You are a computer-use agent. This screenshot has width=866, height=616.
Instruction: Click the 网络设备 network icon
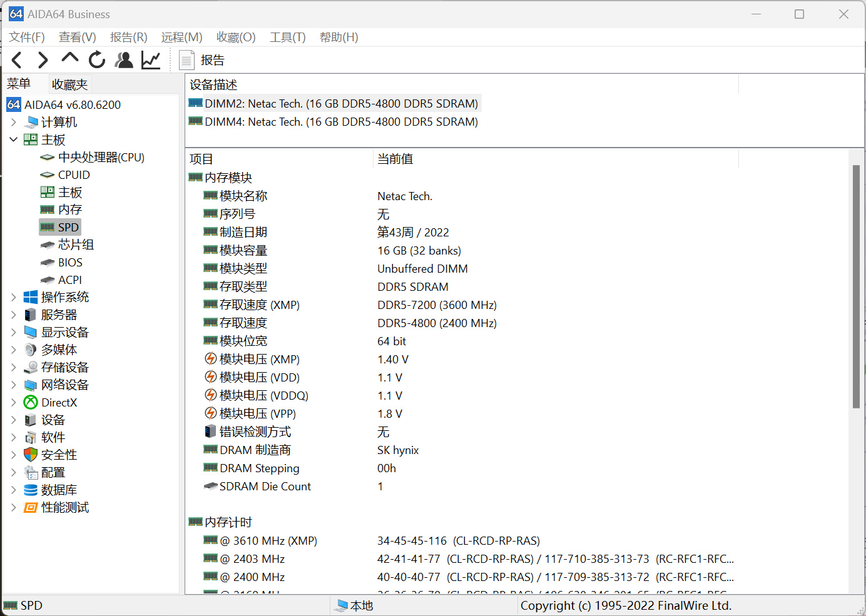pos(31,385)
